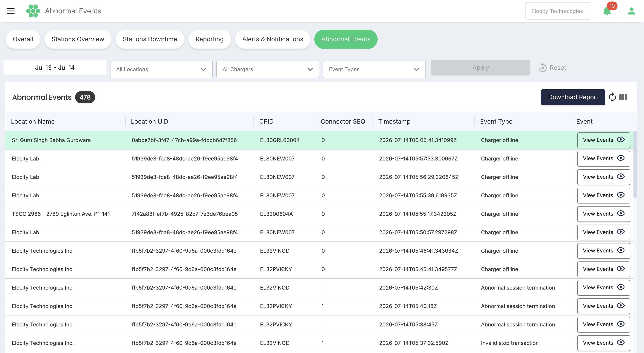644x353 pixels.
Task: Select the Abnormal Events tab
Action: point(346,39)
